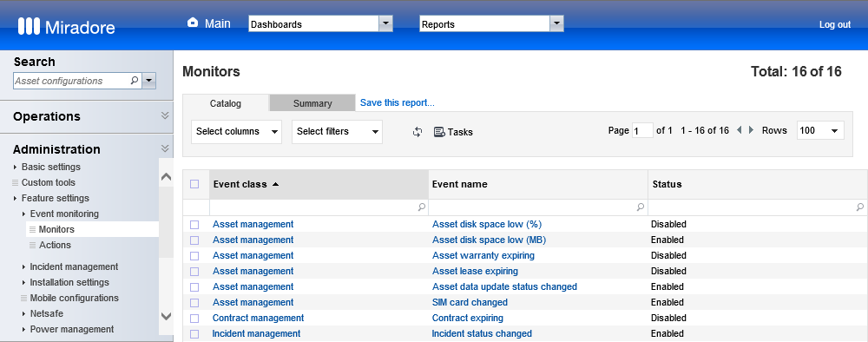868x342 pixels.
Task: Expand Installation settings tree node
Action: 23,282
